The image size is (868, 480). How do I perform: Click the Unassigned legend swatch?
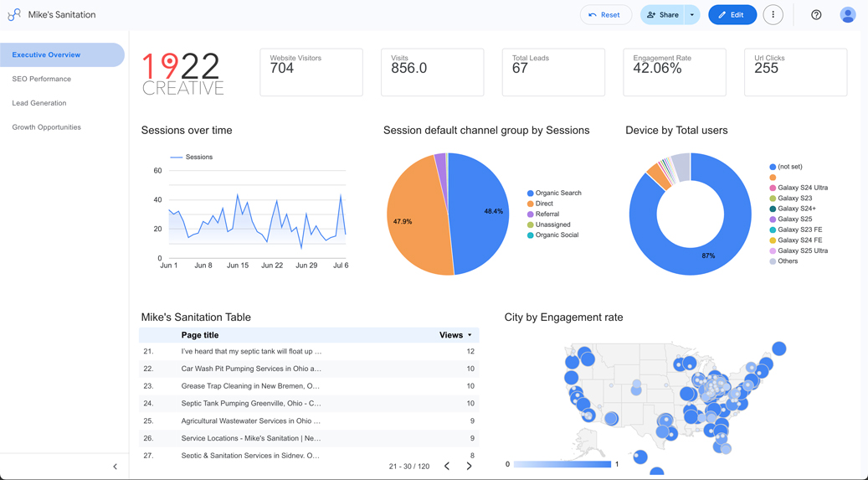click(531, 225)
